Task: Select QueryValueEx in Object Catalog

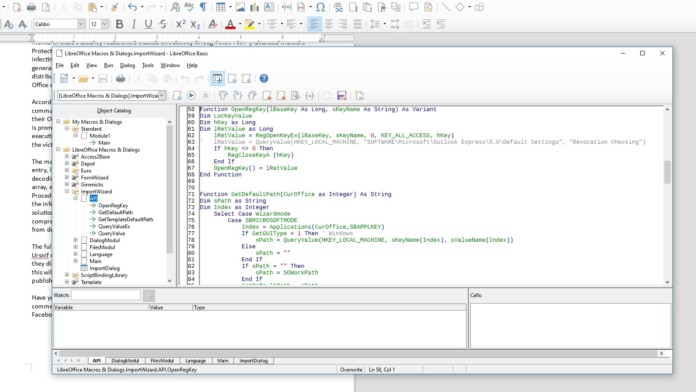Action: [x=114, y=226]
